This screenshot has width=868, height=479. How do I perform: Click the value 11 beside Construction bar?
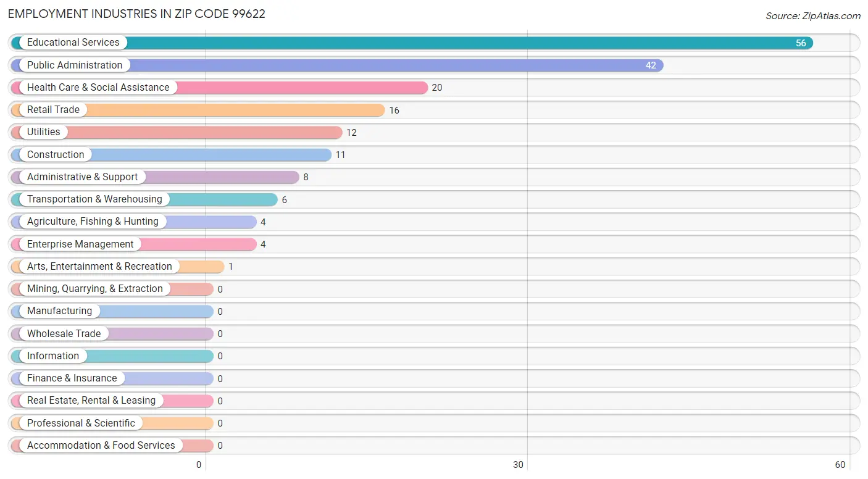coord(340,155)
